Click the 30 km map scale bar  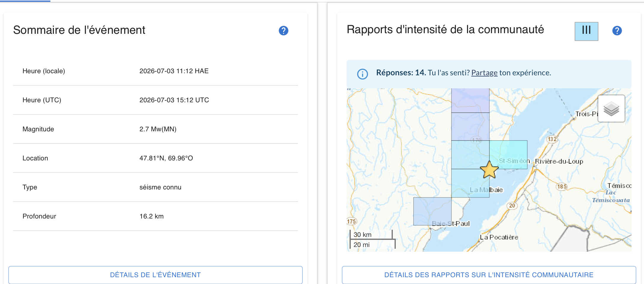click(x=371, y=235)
